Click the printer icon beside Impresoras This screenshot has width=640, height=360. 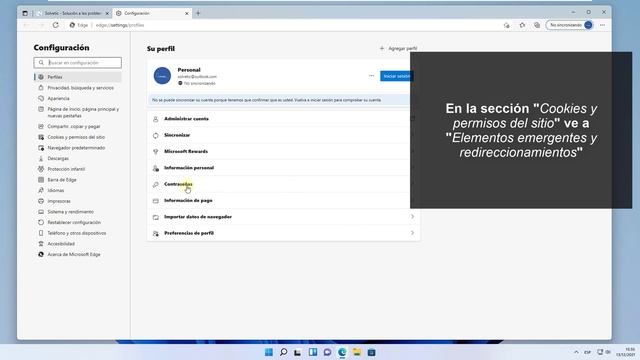pyautogui.click(x=41, y=201)
